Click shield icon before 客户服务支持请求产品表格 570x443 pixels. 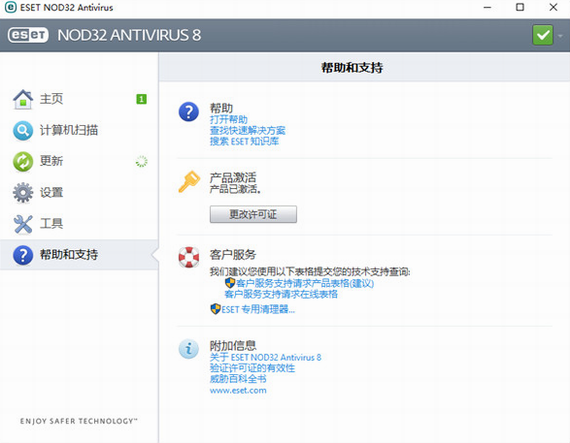coord(230,283)
